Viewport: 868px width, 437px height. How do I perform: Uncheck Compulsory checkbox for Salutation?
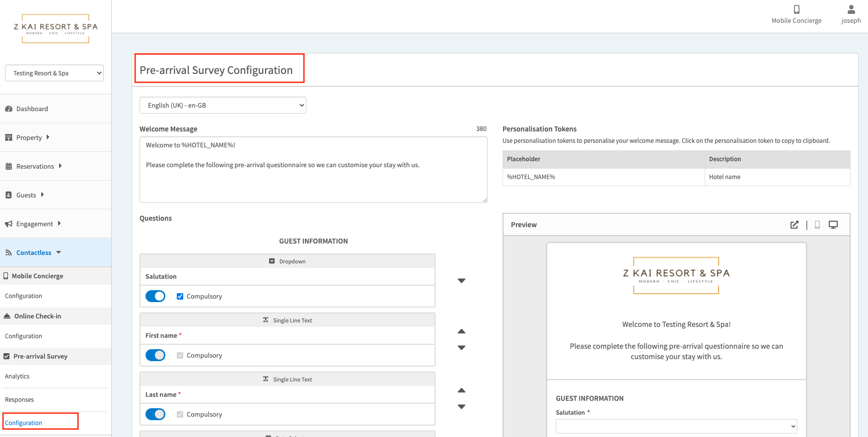[x=180, y=296]
